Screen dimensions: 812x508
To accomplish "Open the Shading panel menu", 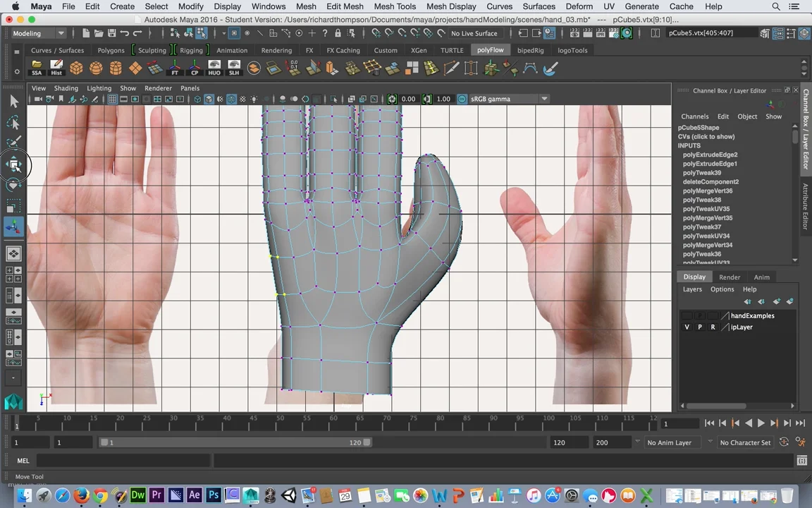I will click(x=66, y=88).
